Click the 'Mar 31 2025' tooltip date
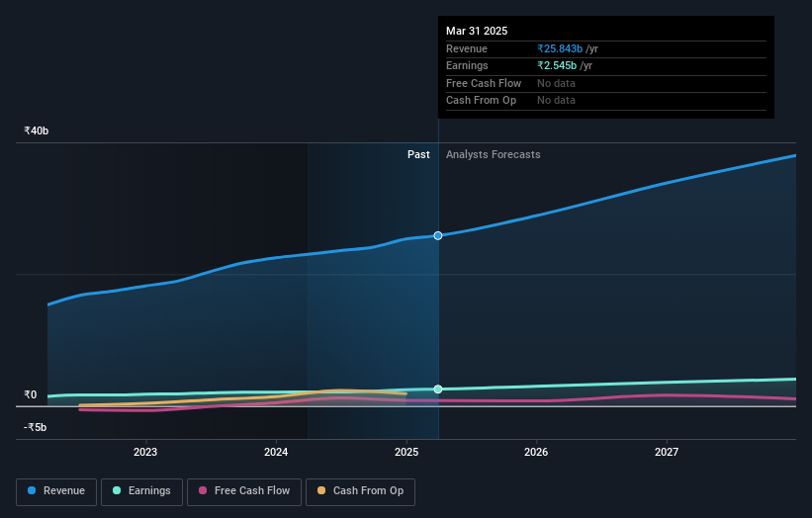The image size is (812, 518). [x=477, y=31]
